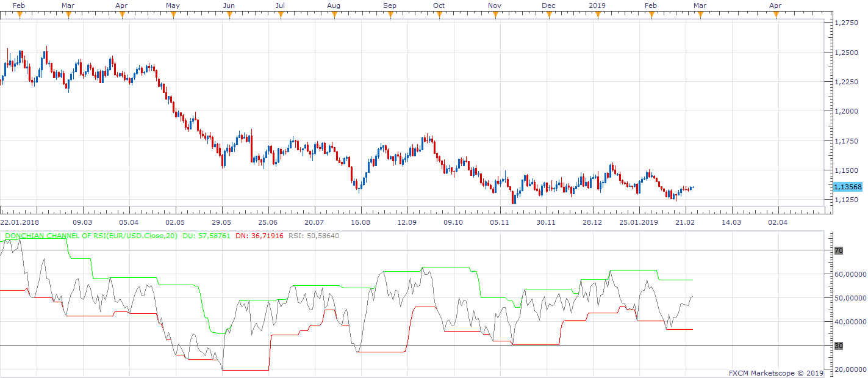The width and height of the screenshot is (868, 378).
Task: Click the 1,1250 price axis label
Action: tap(846, 200)
